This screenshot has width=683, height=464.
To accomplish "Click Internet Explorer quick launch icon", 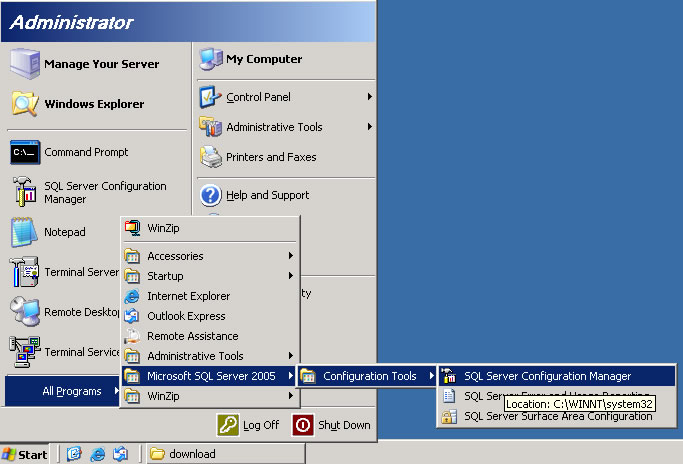I will (98, 454).
